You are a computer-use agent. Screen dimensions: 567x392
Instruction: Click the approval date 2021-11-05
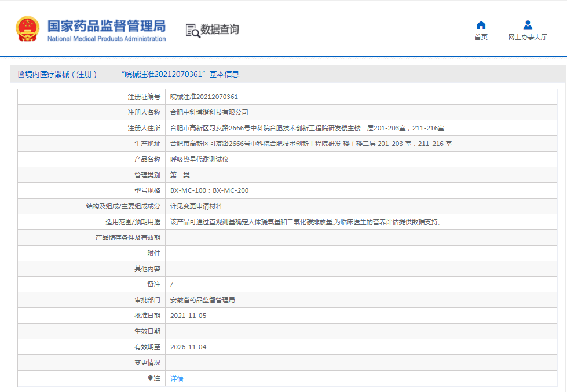click(188, 316)
